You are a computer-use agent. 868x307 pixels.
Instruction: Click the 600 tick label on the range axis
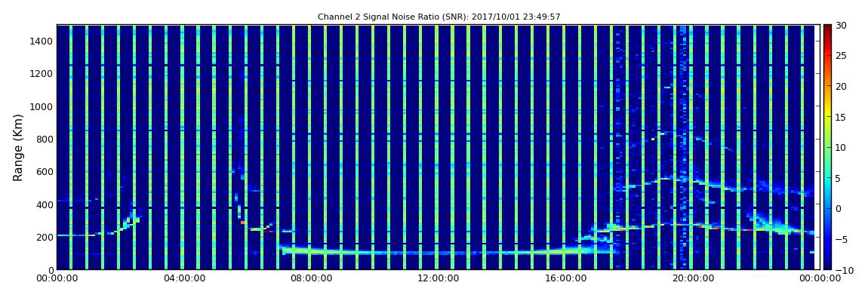pos(45,171)
